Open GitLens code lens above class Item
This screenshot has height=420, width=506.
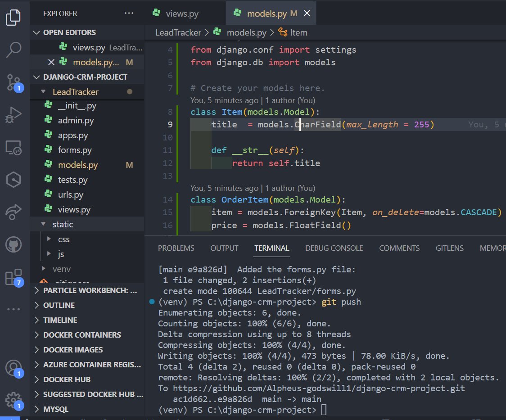[253, 100]
